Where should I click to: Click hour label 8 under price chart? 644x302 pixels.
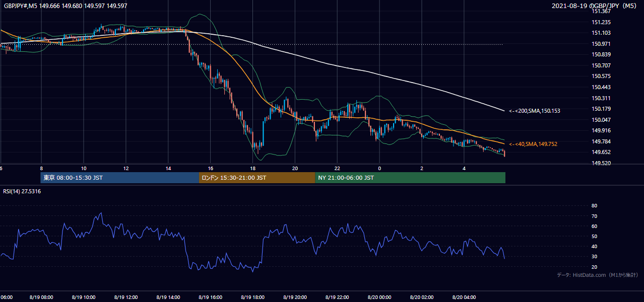click(41, 169)
